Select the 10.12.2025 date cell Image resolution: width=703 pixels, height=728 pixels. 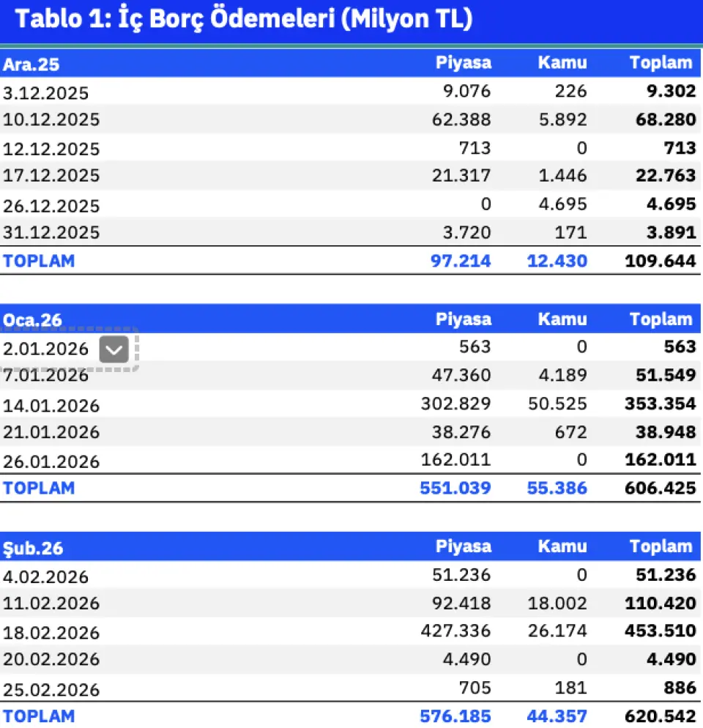click(51, 119)
